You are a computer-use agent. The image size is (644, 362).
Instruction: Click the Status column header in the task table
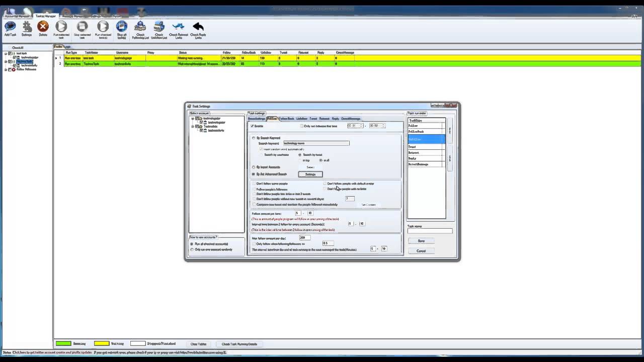[200, 52]
